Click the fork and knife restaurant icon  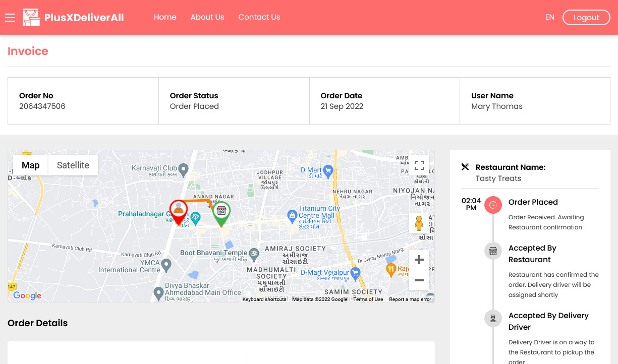tap(465, 167)
